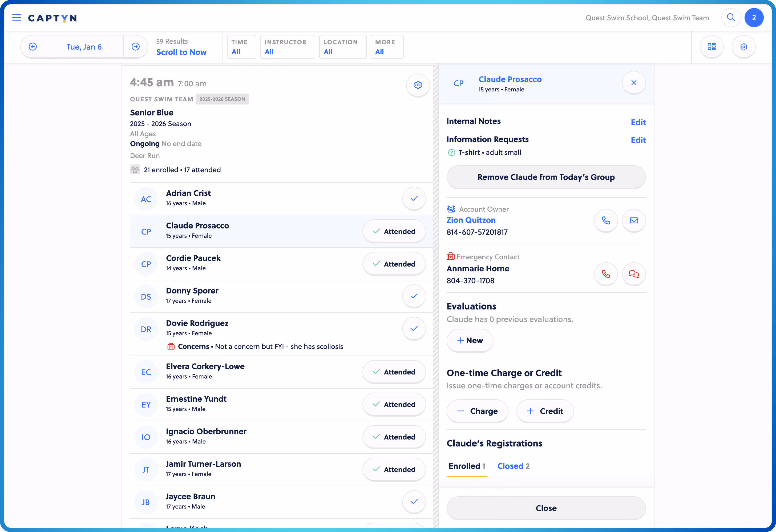Select the Enrolled tab under Claude's Registrations
This screenshot has width=776, height=532.
click(x=466, y=466)
